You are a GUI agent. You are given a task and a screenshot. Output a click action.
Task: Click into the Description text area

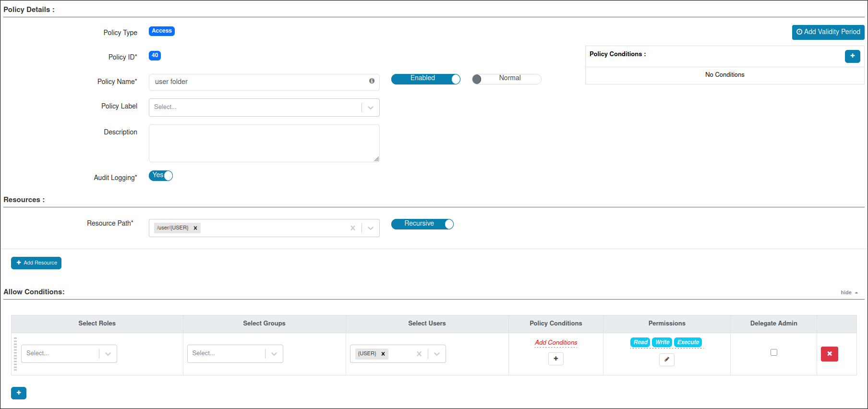(264, 143)
